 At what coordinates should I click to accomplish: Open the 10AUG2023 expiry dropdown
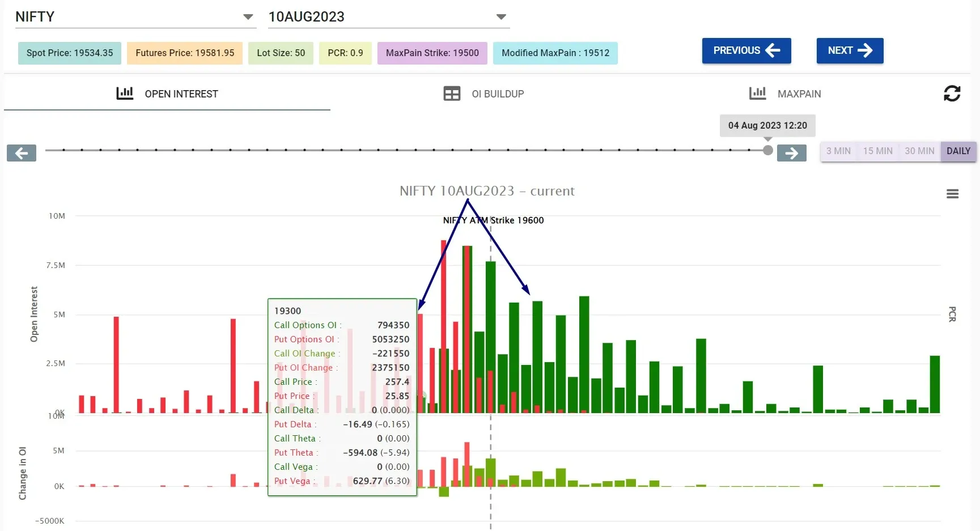501,17
